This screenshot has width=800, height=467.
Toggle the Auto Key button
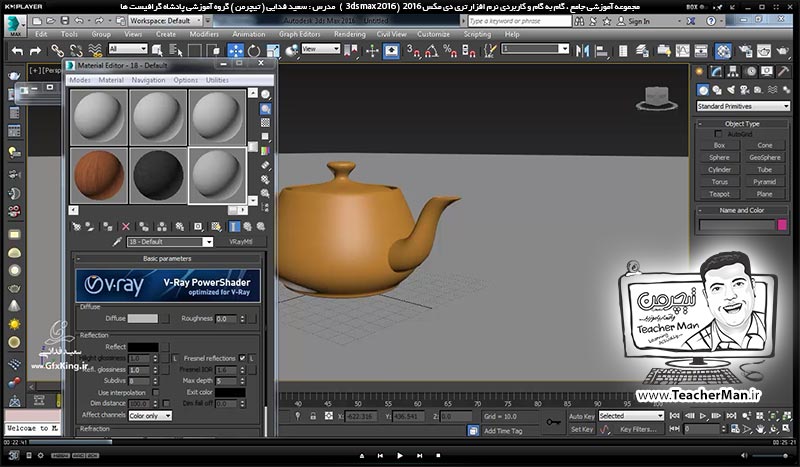(x=582, y=416)
